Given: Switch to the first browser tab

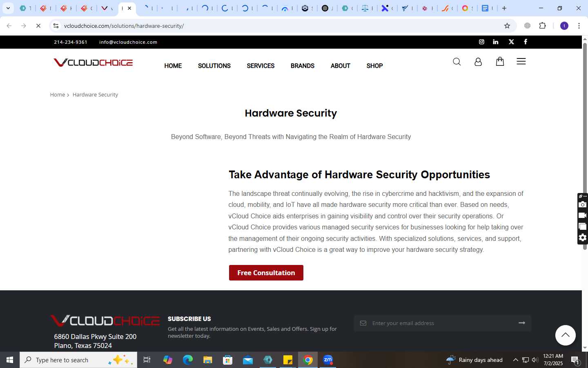Looking at the screenshot, I should [x=25, y=8].
